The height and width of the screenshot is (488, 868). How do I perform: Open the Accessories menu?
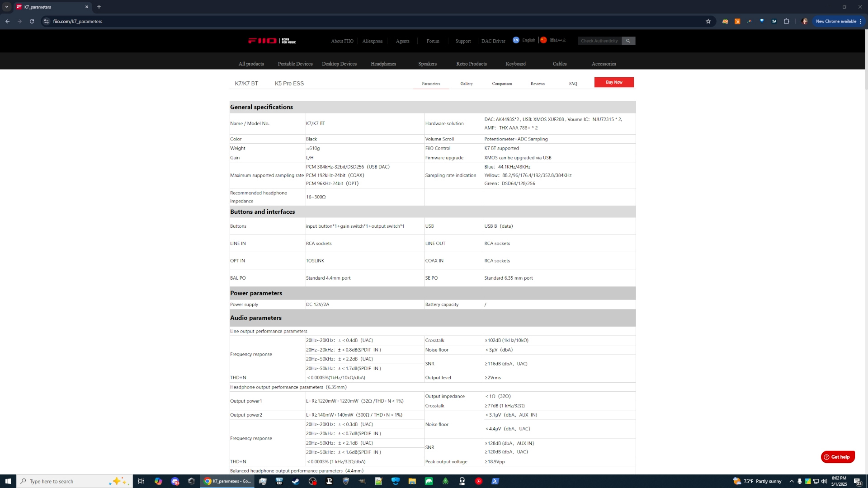point(604,64)
